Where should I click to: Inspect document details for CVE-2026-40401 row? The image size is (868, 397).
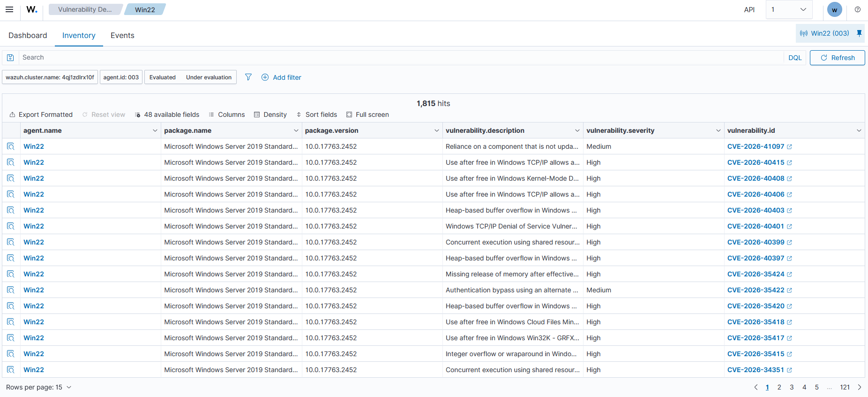pyautogui.click(x=11, y=226)
